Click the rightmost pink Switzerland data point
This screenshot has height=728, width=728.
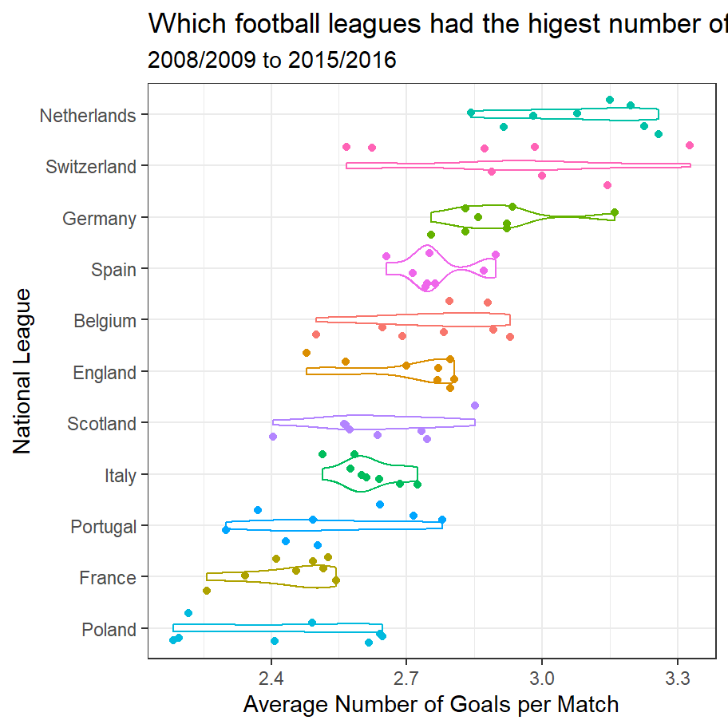tap(690, 145)
